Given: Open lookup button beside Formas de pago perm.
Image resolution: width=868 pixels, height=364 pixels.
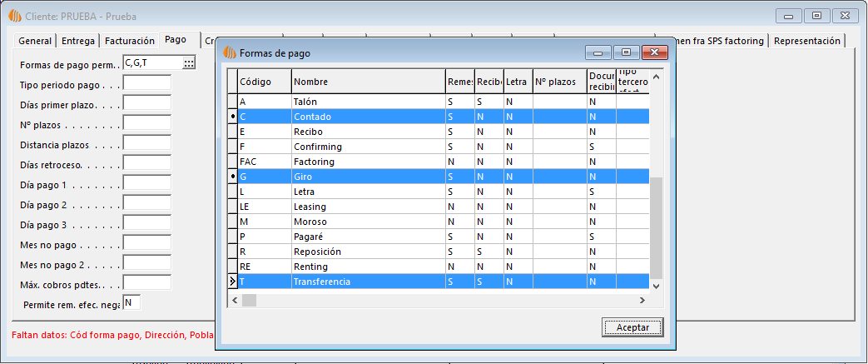Looking at the screenshot, I should (x=189, y=63).
